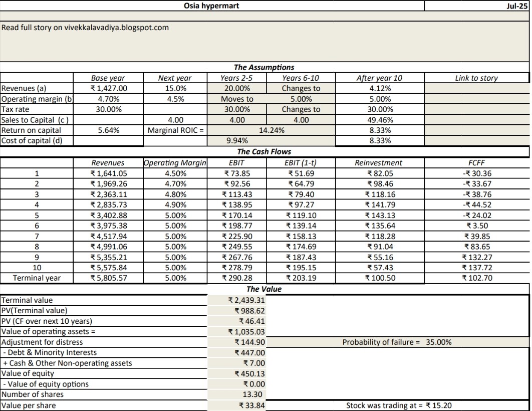
Task: Select year 9 reinvestment ₹ 55.16
Action: 380,257
